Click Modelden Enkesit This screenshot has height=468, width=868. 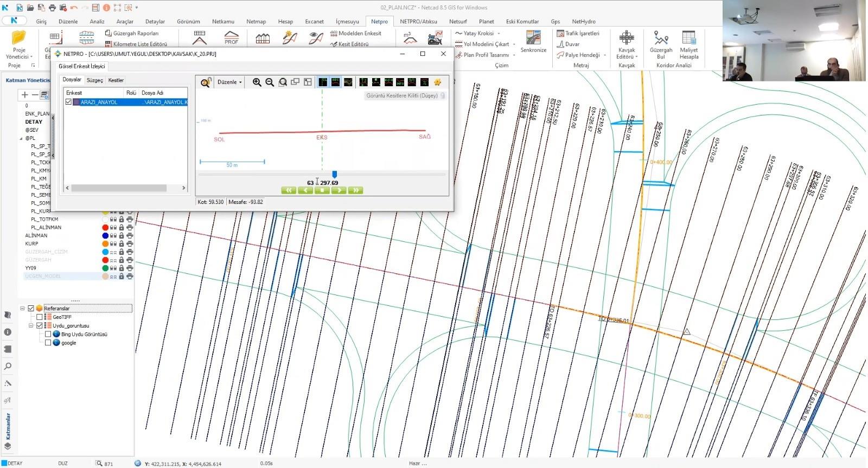click(x=356, y=33)
